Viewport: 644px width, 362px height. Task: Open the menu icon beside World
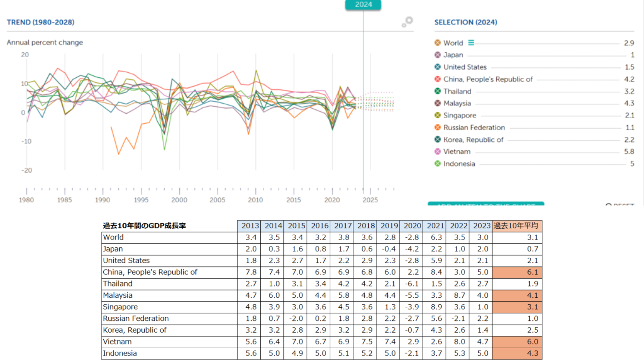tap(471, 43)
